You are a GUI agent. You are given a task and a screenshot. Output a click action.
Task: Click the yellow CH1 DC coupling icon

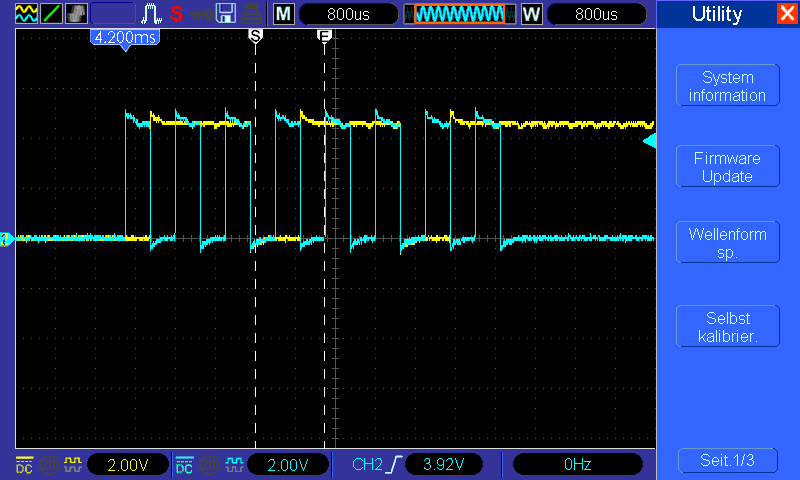click(x=24, y=464)
